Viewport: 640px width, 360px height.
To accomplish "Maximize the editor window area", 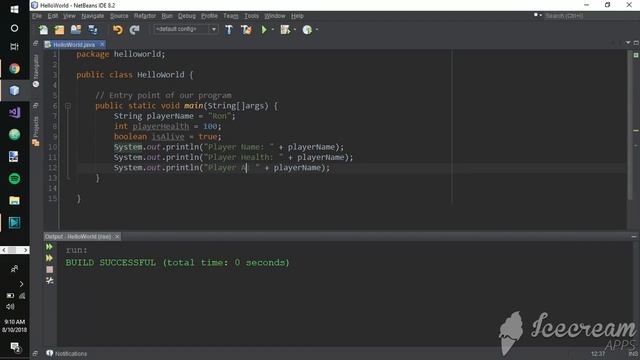I will coord(636,42).
